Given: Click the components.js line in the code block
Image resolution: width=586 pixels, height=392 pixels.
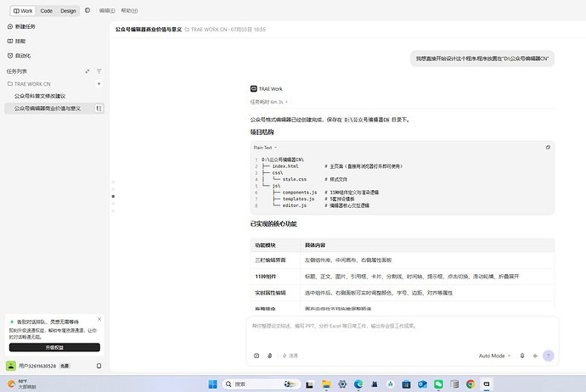Looking at the screenshot, I should [320, 193].
